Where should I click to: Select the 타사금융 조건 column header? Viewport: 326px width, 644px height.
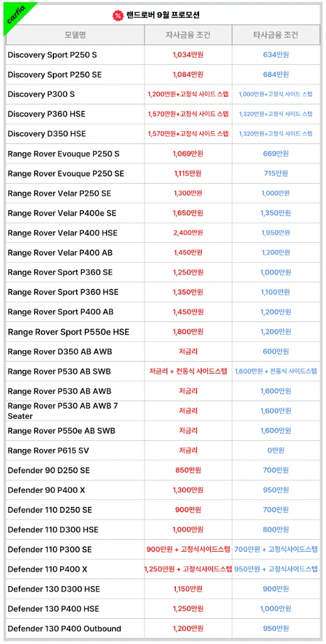(276, 35)
